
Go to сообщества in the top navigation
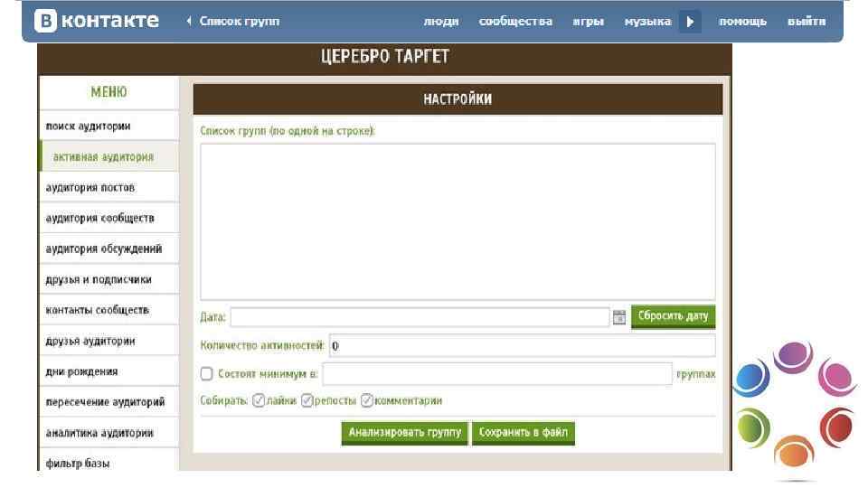[x=515, y=22]
